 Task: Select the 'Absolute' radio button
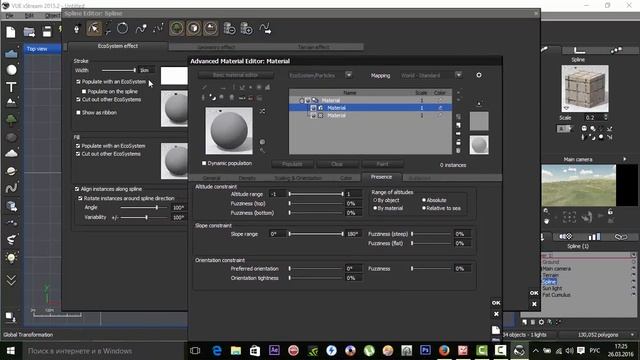click(424, 200)
